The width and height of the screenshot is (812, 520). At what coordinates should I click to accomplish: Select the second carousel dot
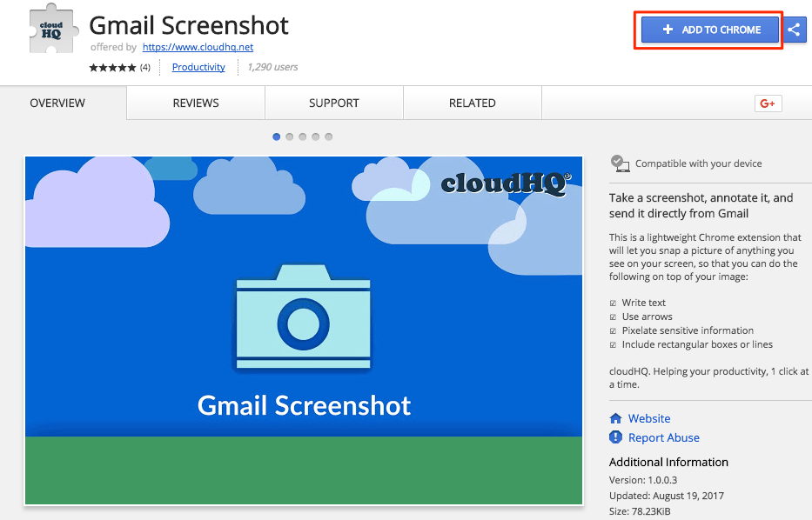tap(289, 137)
